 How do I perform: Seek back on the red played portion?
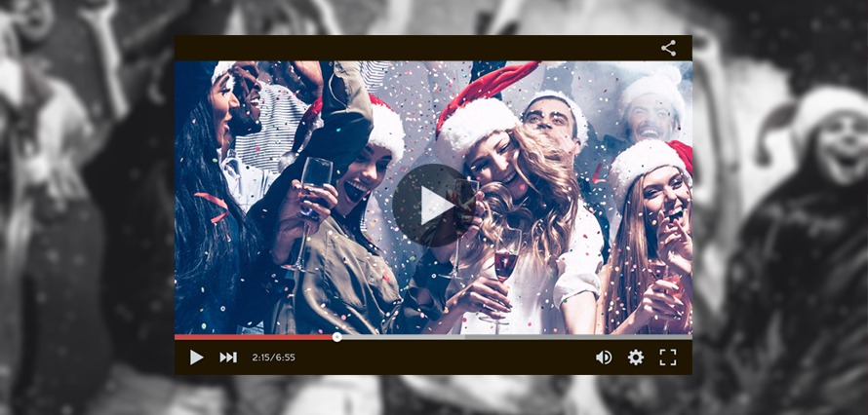pos(254,337)
